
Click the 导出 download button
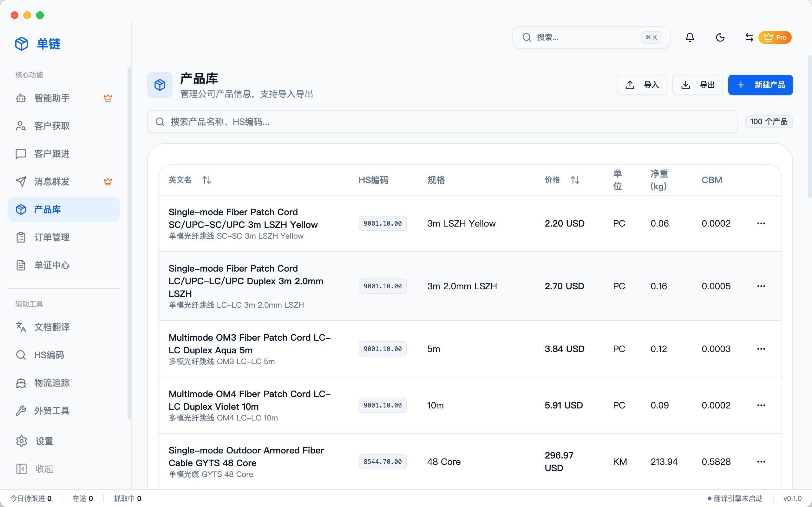697,85
